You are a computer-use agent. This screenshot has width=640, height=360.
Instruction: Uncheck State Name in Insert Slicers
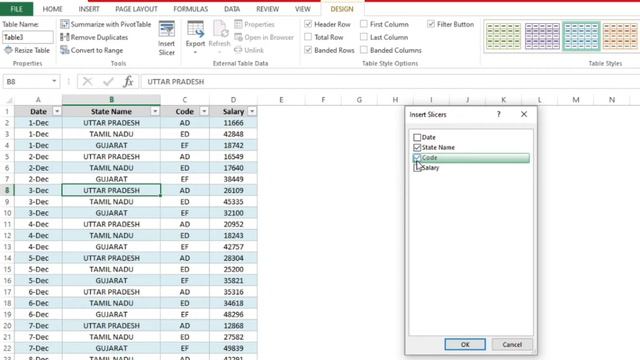click(417, 147)
